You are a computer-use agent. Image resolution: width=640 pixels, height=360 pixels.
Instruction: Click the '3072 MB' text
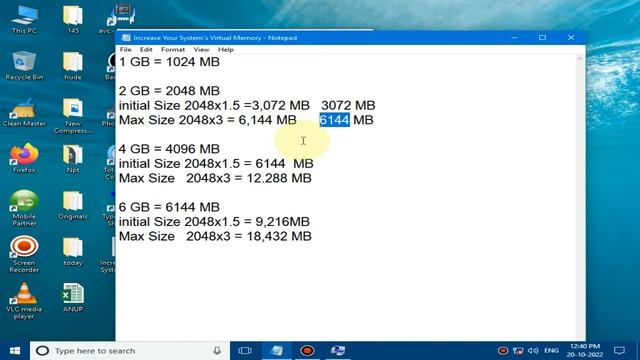[348, 106]
